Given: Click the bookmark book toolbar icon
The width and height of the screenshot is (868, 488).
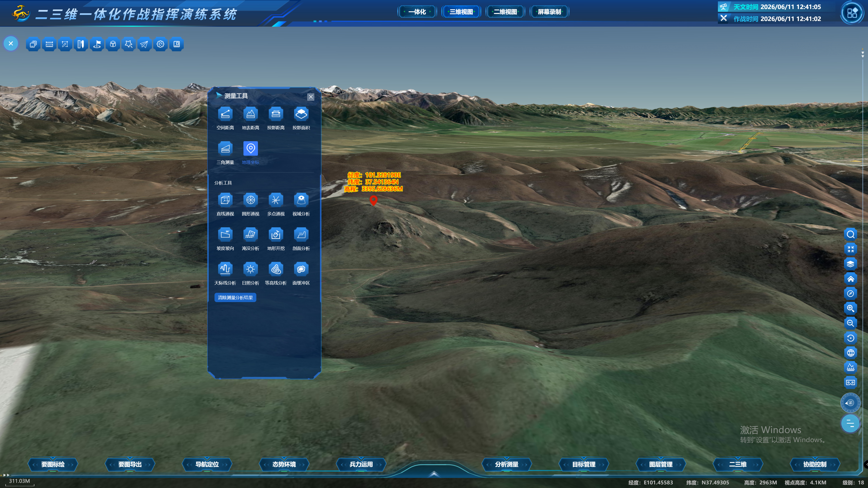Looking at the screenshot, I should tap(177, 44).
